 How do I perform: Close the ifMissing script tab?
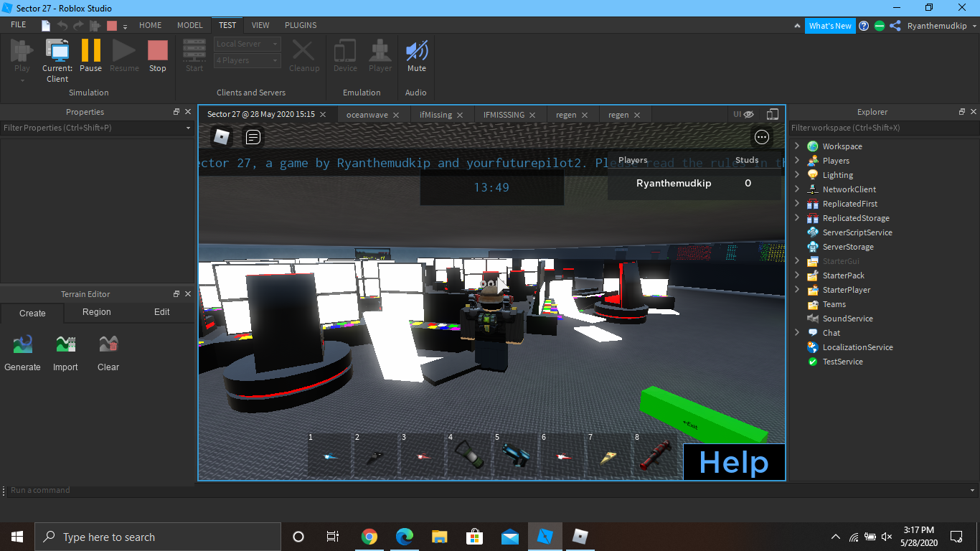tap(460, 115)
